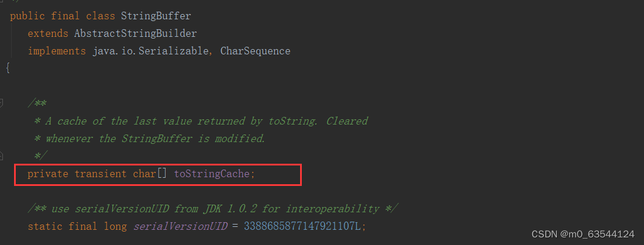Image resolution: width=644 pixels, height=245 pixels.
Task: Click the long type keyword
Action: (115, 226)
